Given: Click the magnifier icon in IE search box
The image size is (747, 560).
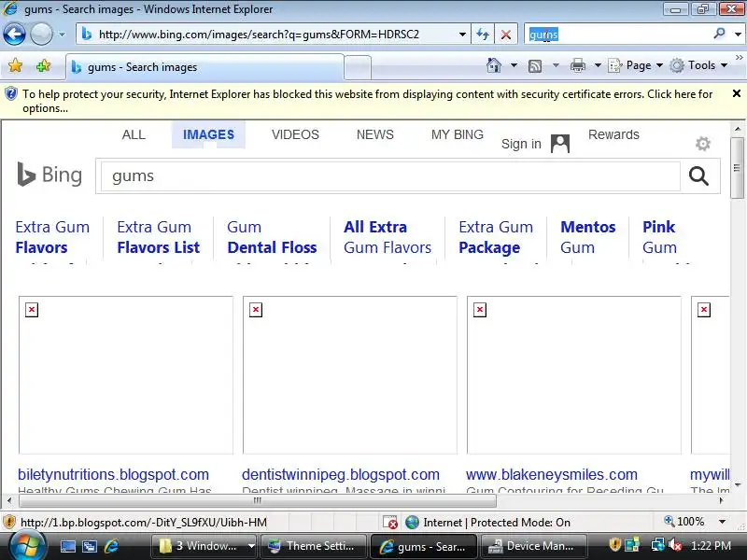Looking at the screenshot, I should point(719,34).
